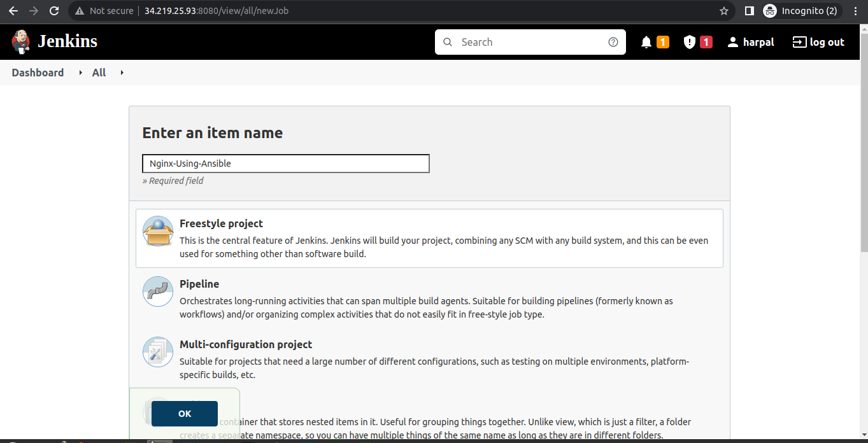Open search help question mark icon
868x443 pixels.
coord(613,42)
